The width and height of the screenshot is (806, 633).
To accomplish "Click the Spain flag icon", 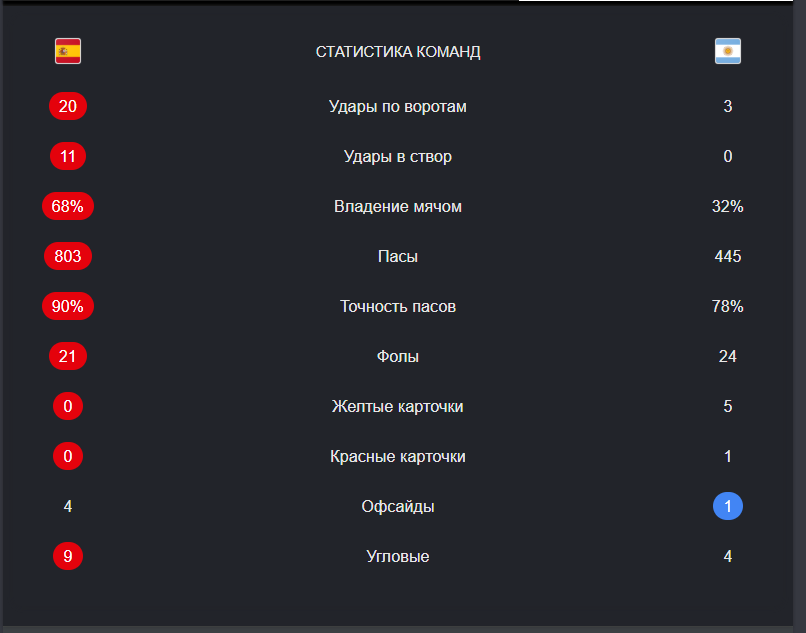I will [x=68, y=51].
